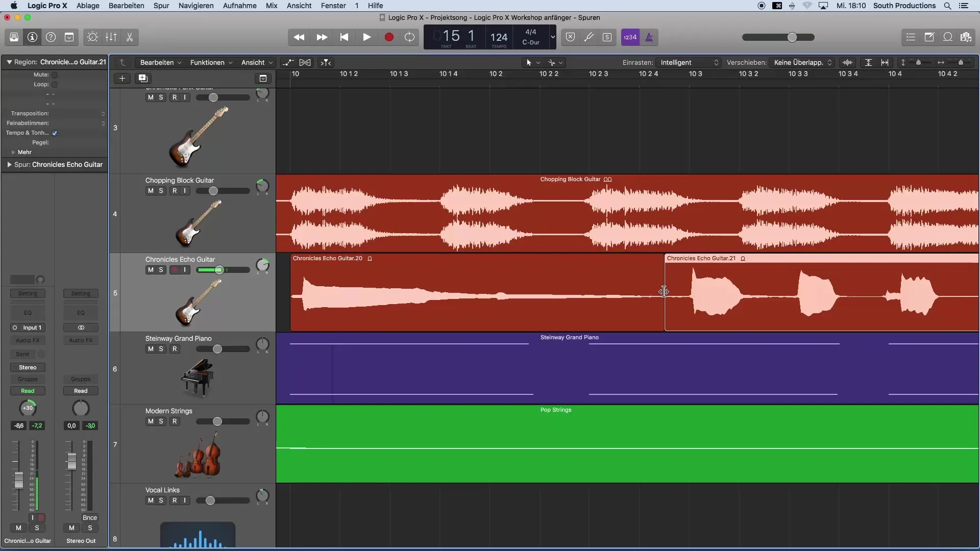Open the Note Pads button
The image size is (980, 551).
[x=929, y=37]
